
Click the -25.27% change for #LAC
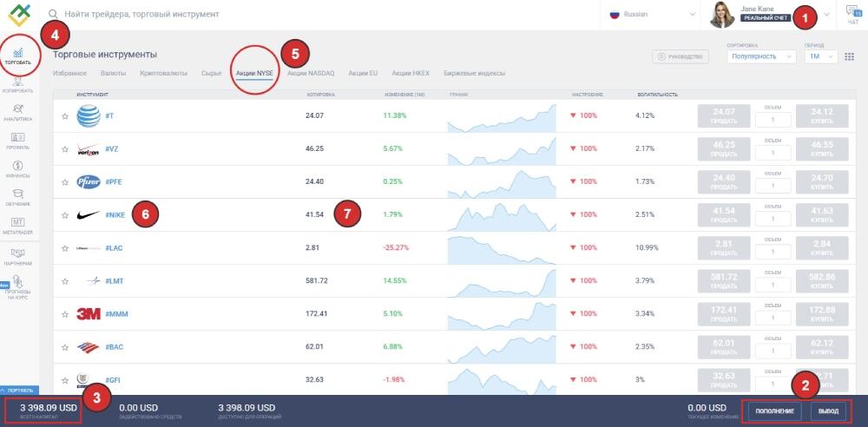click(x=397, y=247)
